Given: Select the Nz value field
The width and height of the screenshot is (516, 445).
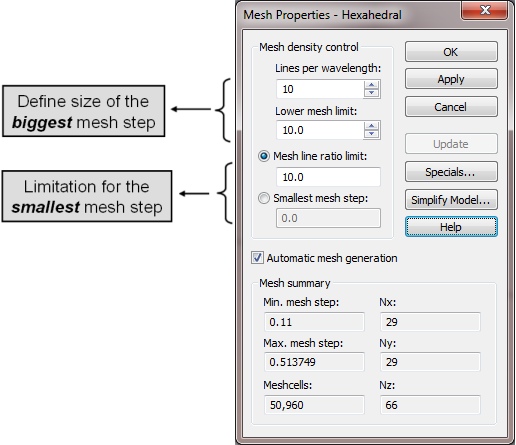Looking at the screenshot, I should (x=430, y=405).
